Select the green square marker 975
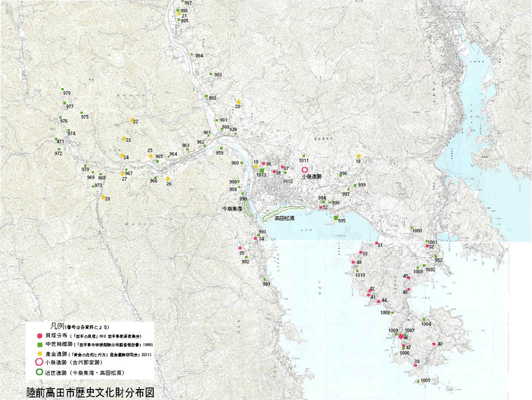This screenshot has width=532, height=400. tap(82, 113)
